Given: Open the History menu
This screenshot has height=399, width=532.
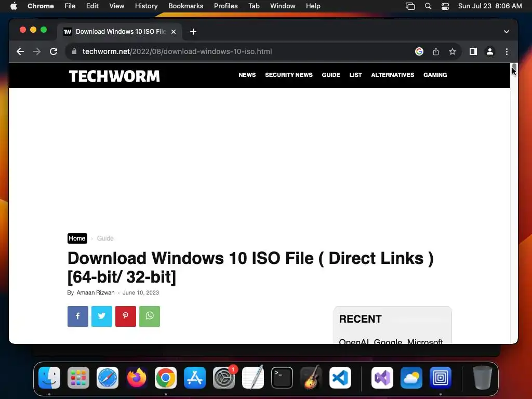Looking at the screenshot, I should tap(146, 6).
